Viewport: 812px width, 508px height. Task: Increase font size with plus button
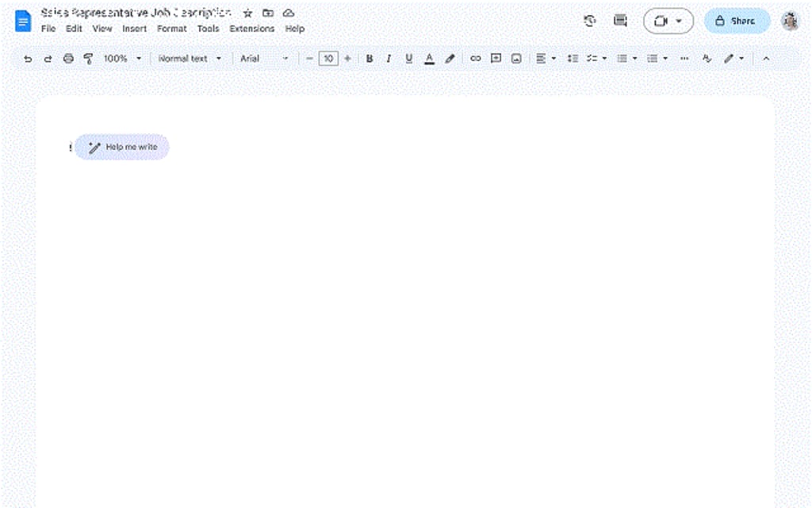click(x=347, y=59)
